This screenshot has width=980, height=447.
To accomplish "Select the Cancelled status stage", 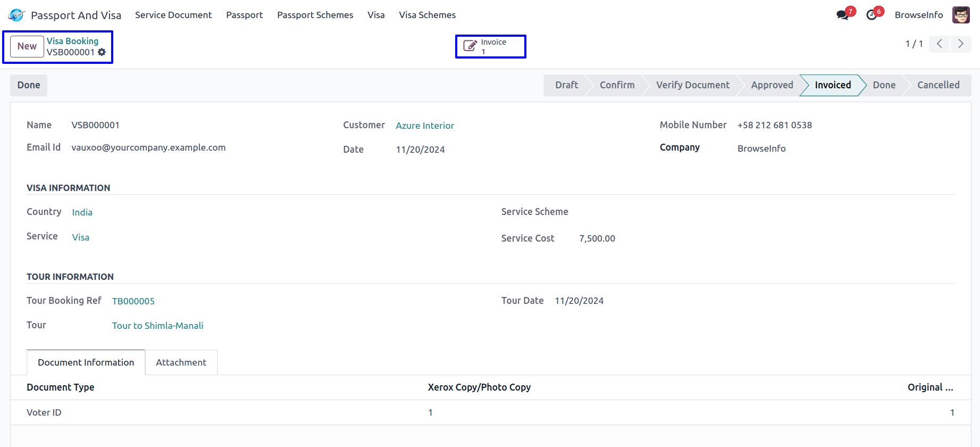I will pyautogui.click(x=938, y=85).
